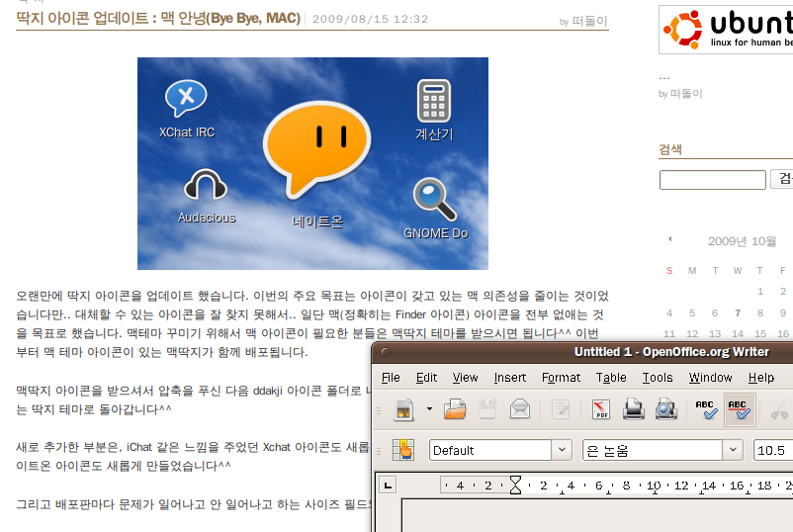Open the Default paragraph style dropdown

[562, 450]
